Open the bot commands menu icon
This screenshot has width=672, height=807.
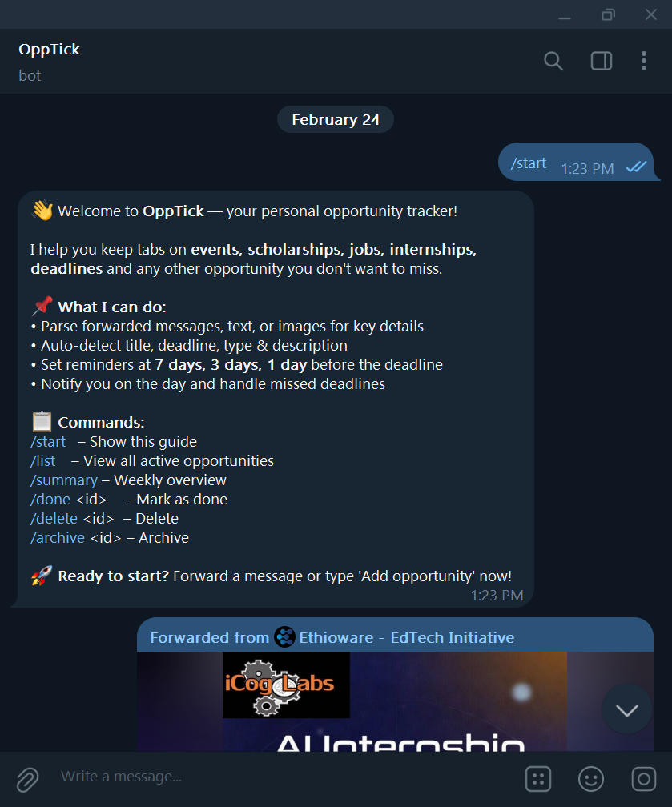pos(538,779)
